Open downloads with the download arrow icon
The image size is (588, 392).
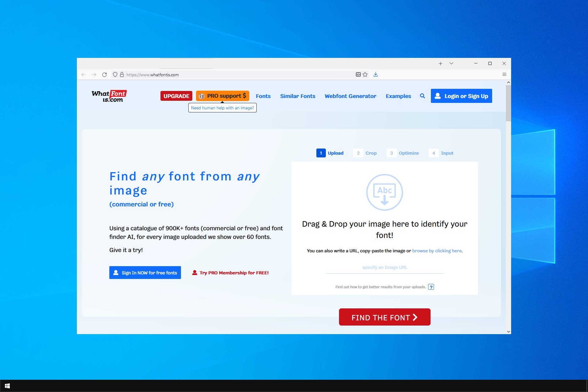click(376, 74)
